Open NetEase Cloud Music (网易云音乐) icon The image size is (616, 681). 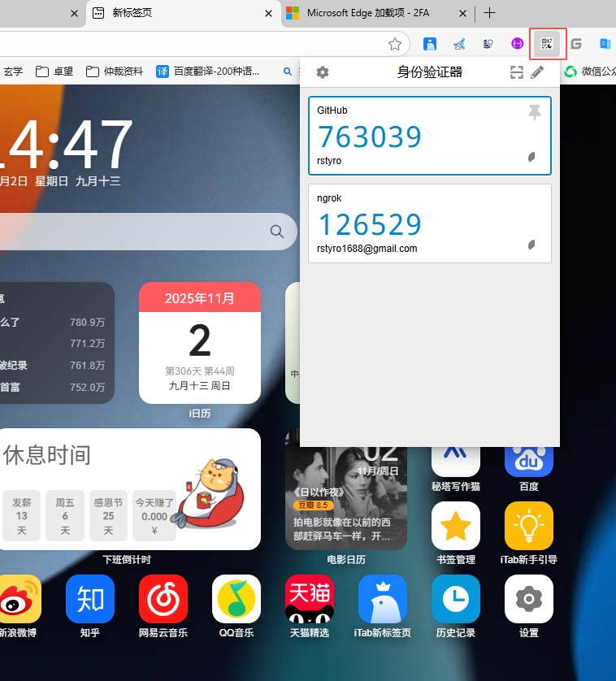163,599
